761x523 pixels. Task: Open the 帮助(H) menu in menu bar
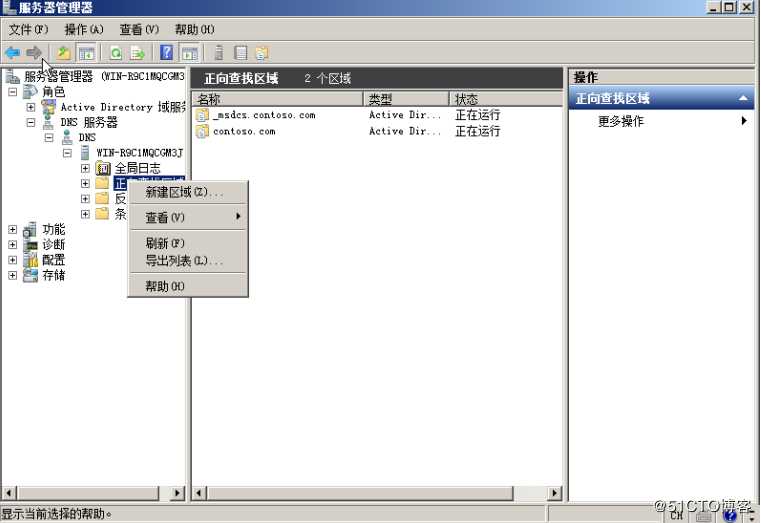click(195, 30)
